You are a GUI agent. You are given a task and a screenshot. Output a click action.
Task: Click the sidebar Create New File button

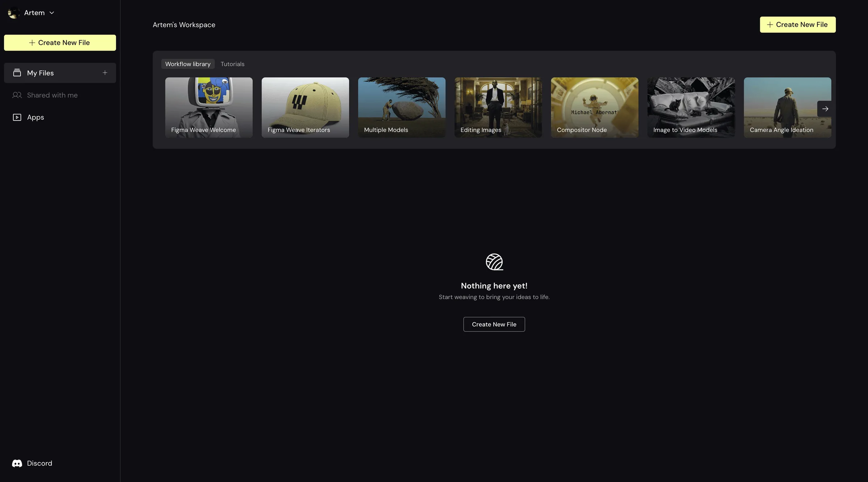60,43
